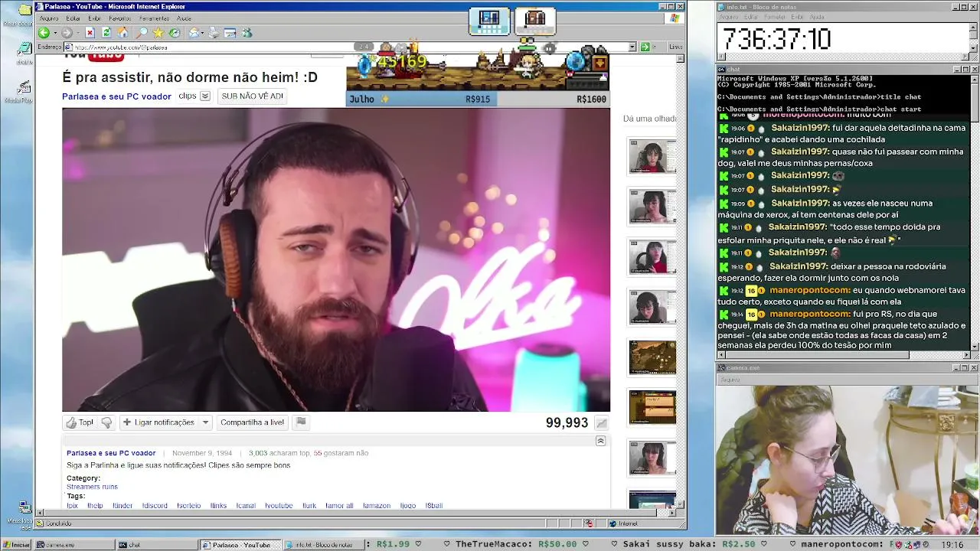Collapse the video description panel
The width and height of the screenshot is (980, 551).
pyautogui.click(x=600, y=441)
